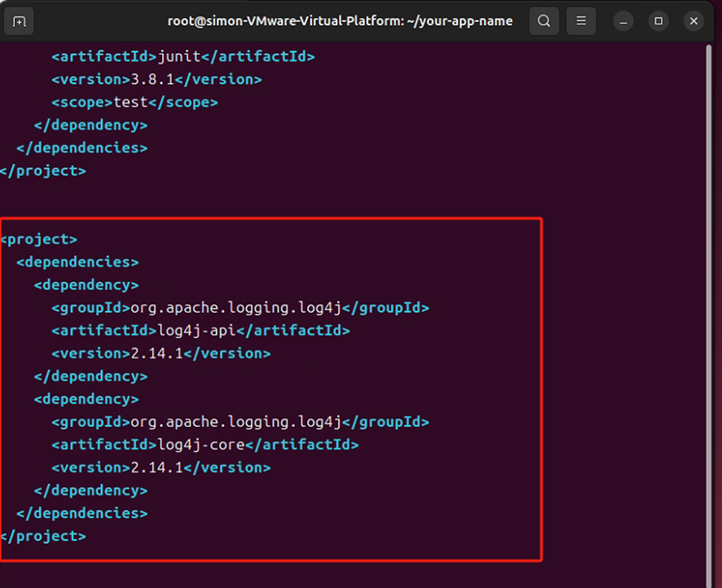Open the hamburger menu
722x588 pixels.
pyautogui.click(x=581, y=21)
